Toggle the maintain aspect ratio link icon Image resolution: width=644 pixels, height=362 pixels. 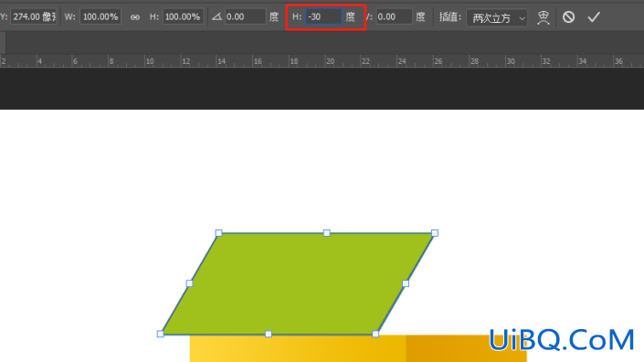point(134,17)
